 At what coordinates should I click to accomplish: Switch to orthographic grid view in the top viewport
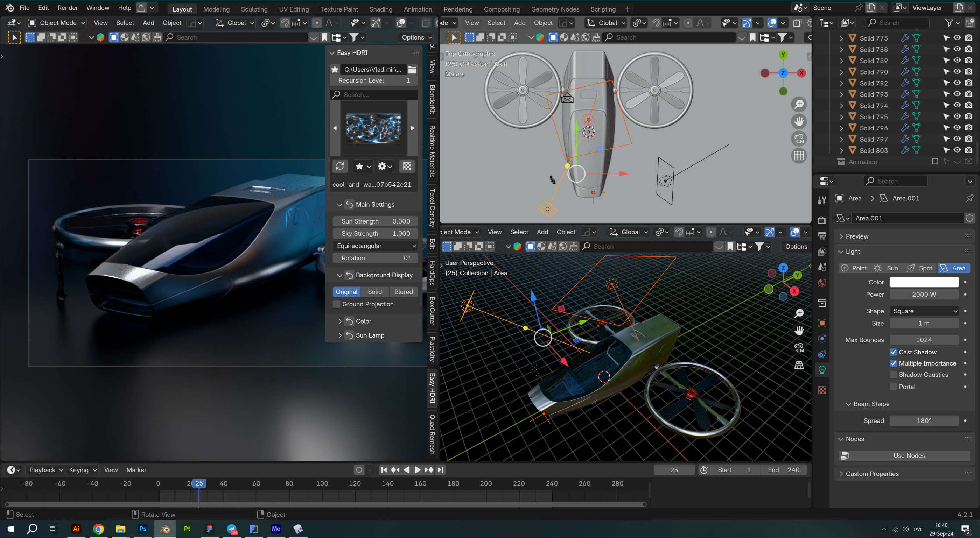pos(799,156)
